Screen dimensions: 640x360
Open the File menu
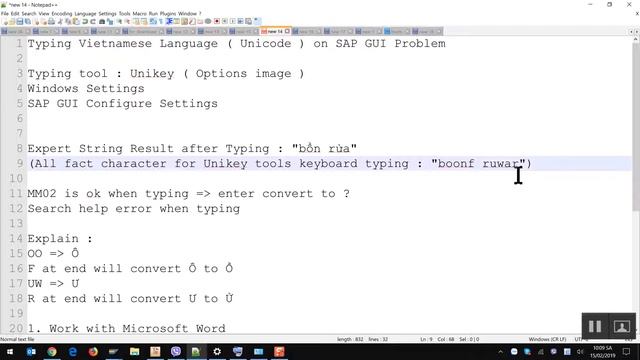pyautogui.click(x=4, y=13)
